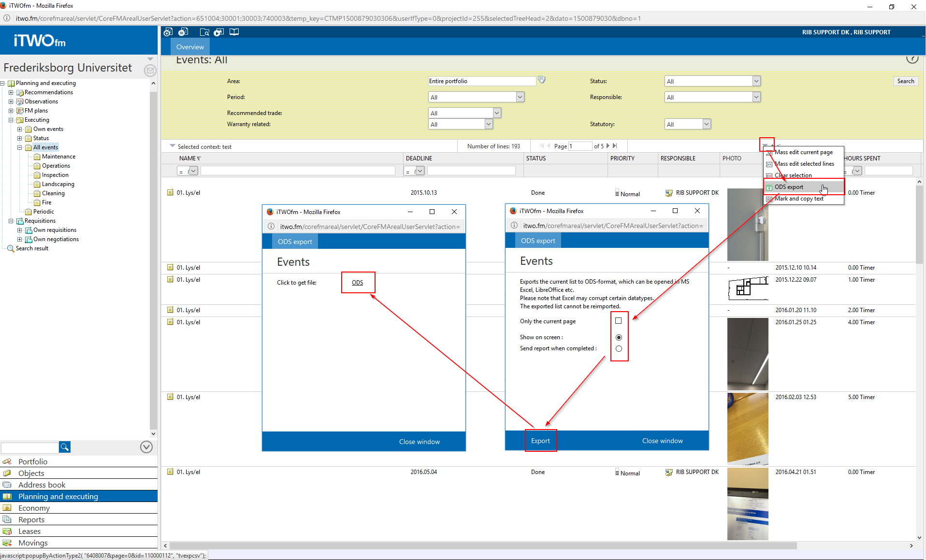
Task: Click the document with gear icon in toolbar
Action: (168, 32)
